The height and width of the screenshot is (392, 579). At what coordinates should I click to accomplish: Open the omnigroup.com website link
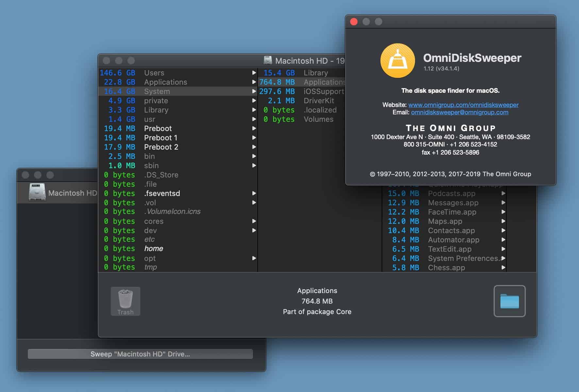coord(463,105)
